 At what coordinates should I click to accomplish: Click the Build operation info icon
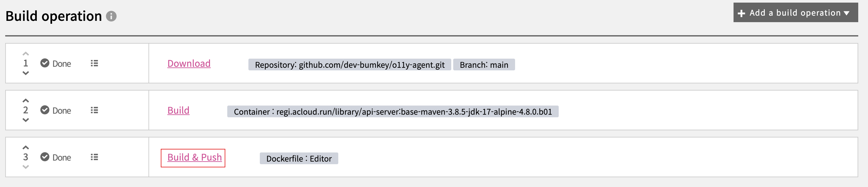(111, 16)
